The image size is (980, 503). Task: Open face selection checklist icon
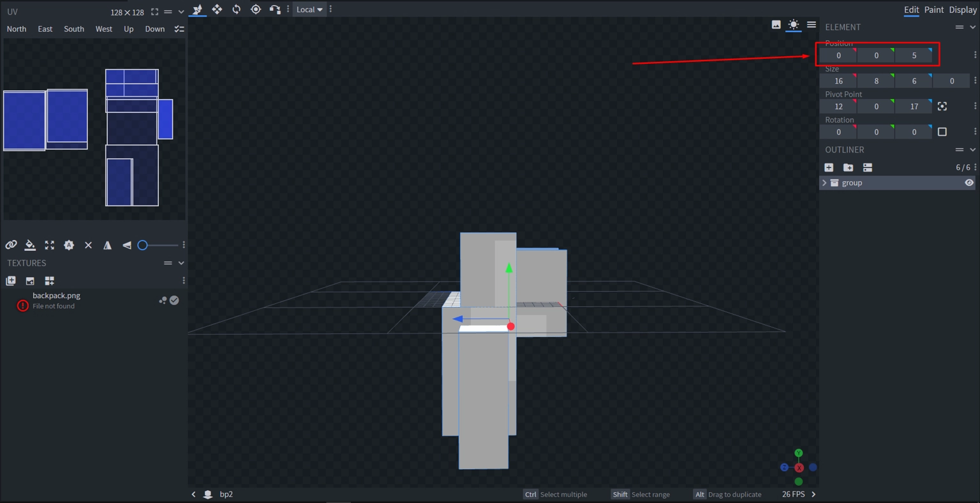click(x=179, y=29)
